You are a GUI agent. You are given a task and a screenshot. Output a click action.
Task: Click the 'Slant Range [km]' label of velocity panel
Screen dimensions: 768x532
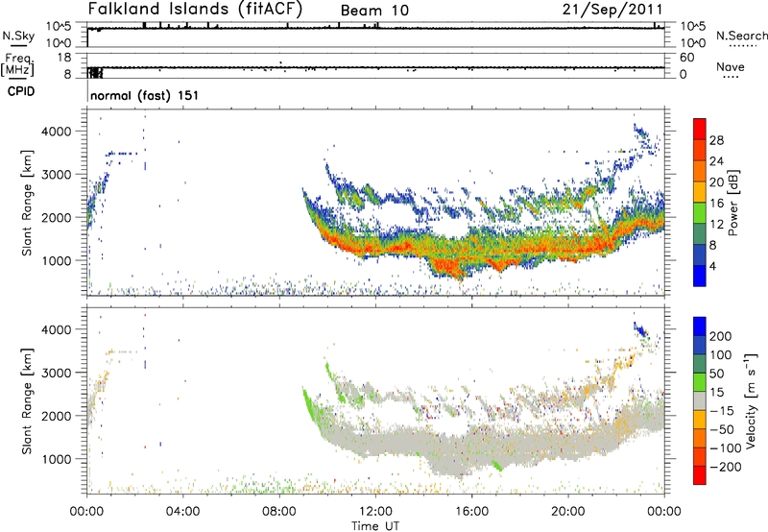pyautogui.click(x=27, y=400)
